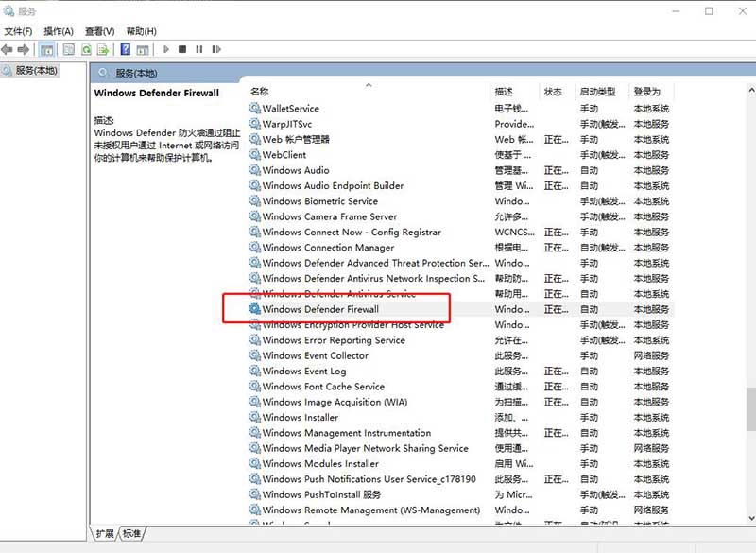
Task: Sort services by the 启动类型 column header
Action: pyautogui.click(x=597, y=92)
